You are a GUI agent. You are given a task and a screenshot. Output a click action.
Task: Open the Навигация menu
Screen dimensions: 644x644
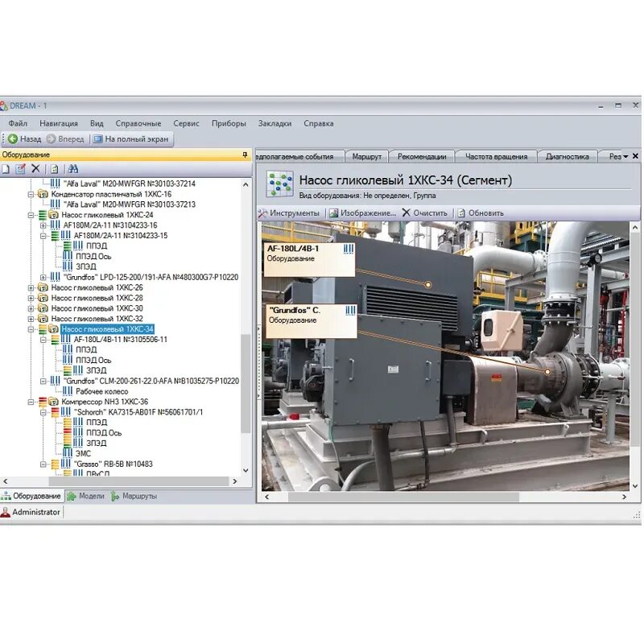click(58, 124)
